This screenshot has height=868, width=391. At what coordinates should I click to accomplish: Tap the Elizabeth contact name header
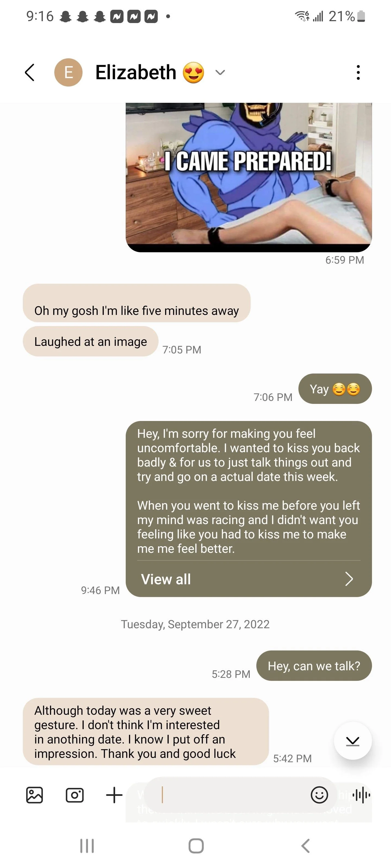coord(136,72)
